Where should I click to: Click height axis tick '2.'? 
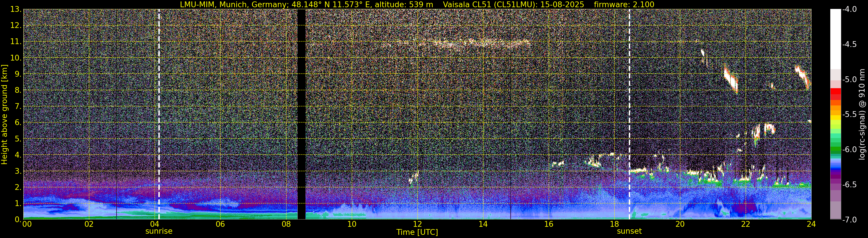pos(18,187)
